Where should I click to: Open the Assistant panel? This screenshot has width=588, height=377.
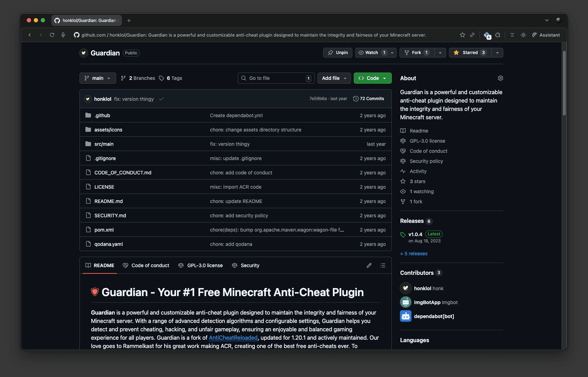[x=546, y=35]
